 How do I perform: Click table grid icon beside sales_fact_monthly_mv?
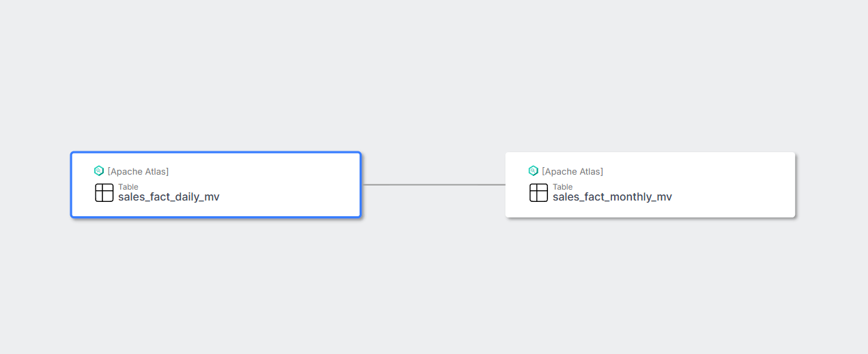539,193
